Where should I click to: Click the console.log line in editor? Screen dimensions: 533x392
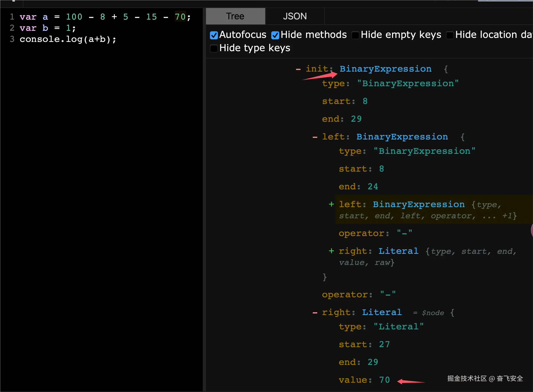[x=68, y=39]
